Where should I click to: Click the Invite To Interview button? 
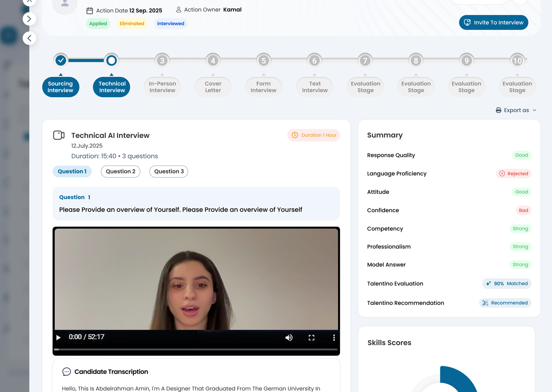coord(493,23)
